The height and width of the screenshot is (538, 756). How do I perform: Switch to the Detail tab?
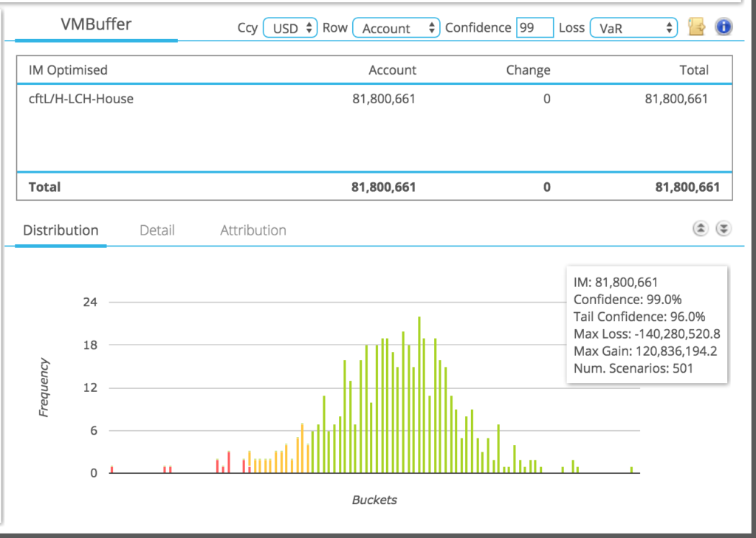(157, 230)
